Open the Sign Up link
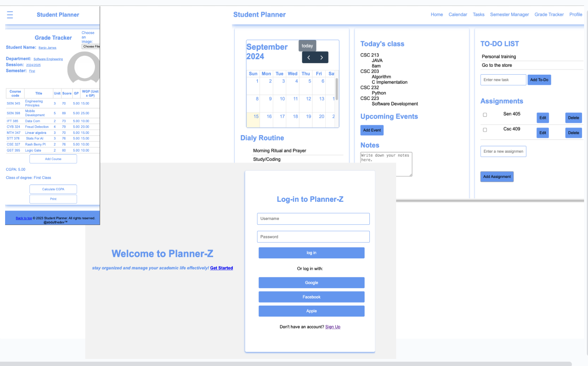 pyautogui.click(x=333, y=327)
